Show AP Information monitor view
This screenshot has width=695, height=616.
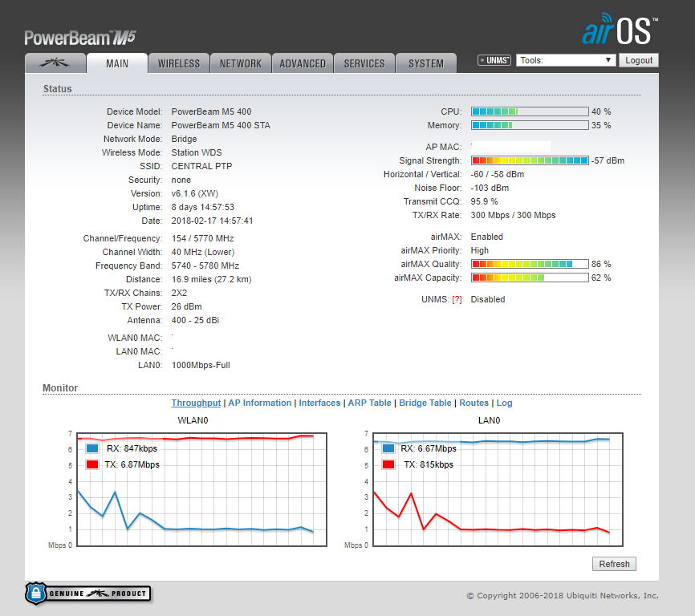coord(259,403)
